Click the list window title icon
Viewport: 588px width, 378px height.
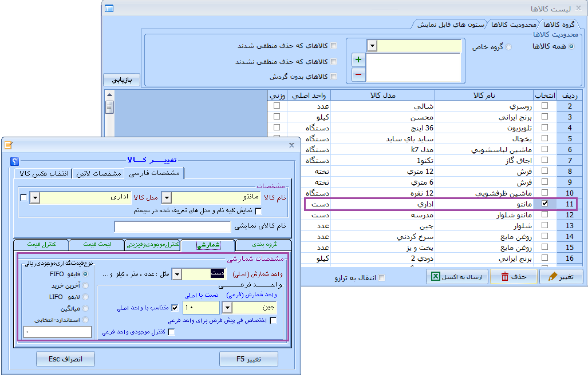tap(109, 8)
